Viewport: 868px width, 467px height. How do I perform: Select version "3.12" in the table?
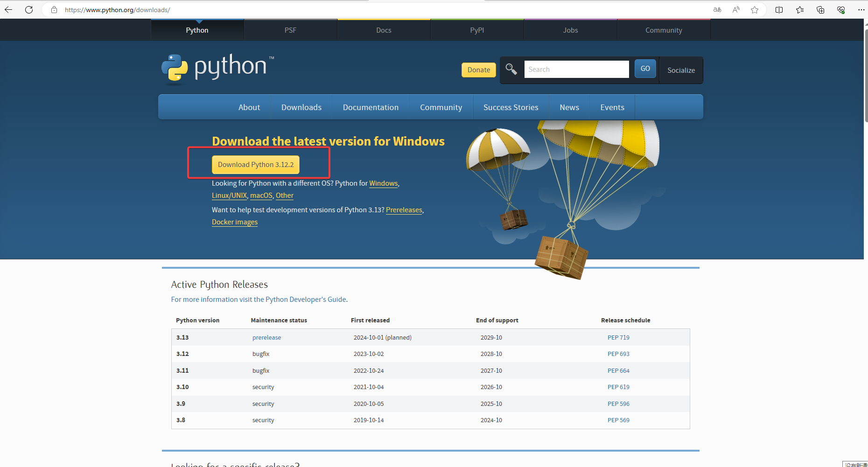pyautogui.click(x=182, y=354)
